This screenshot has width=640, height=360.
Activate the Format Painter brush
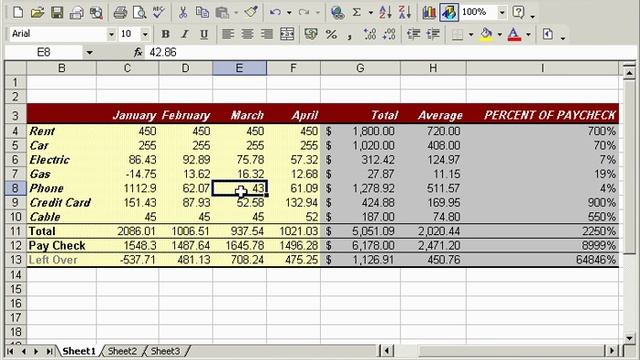[251, 13]
